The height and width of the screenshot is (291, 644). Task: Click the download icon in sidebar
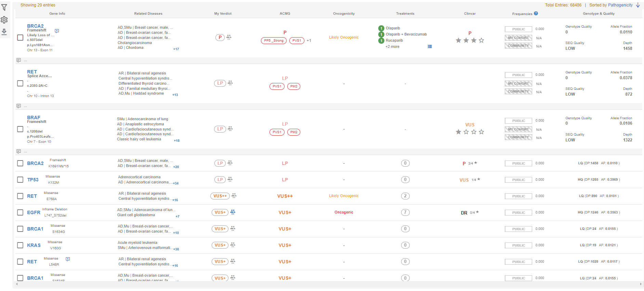pos(4,32)
